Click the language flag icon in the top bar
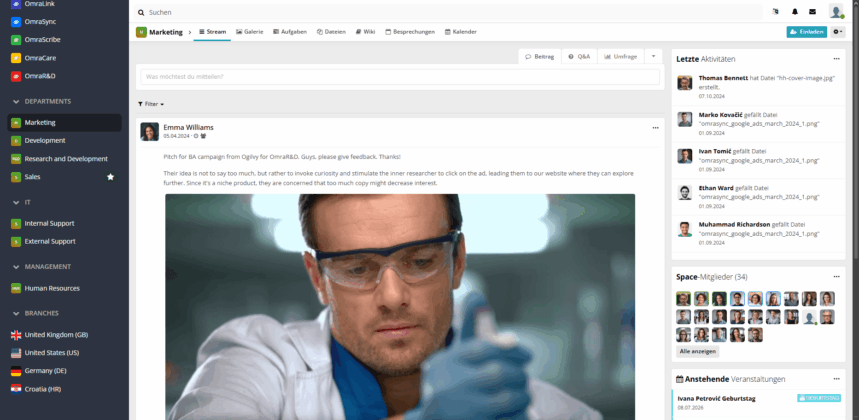This screenshot has width=859, height=420. 775,11
